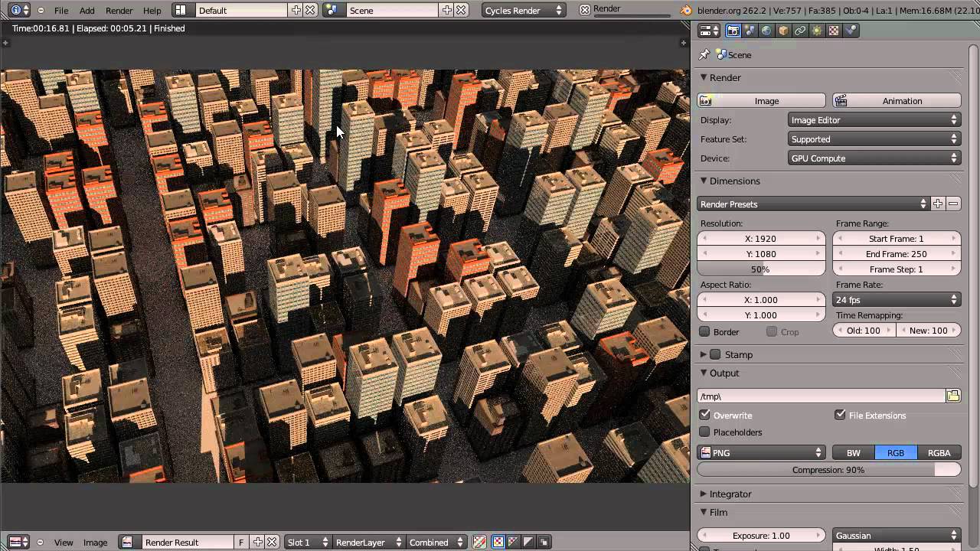This screenshot has width=980, height=551.
Task: Enable the Border checkbox
Action: 704,331
